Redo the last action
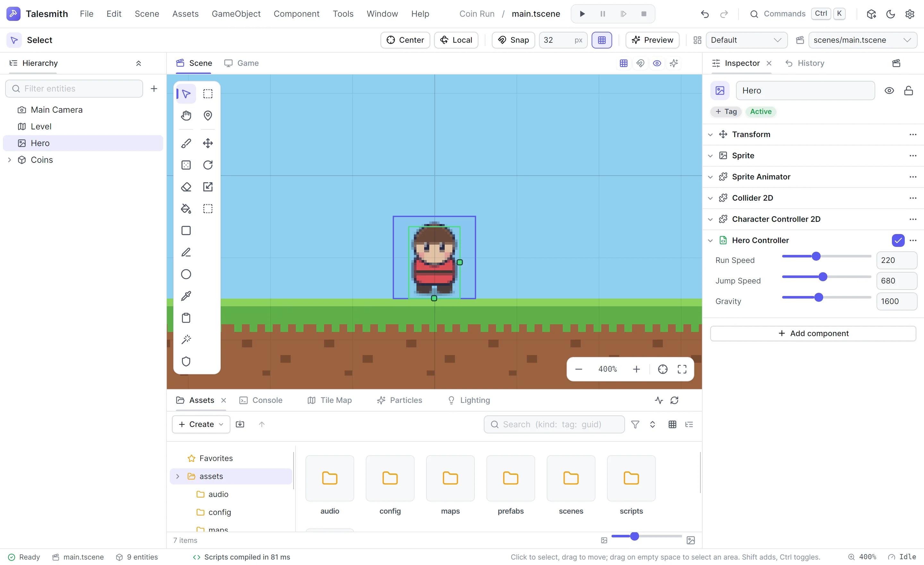 [x=724, y=14]
